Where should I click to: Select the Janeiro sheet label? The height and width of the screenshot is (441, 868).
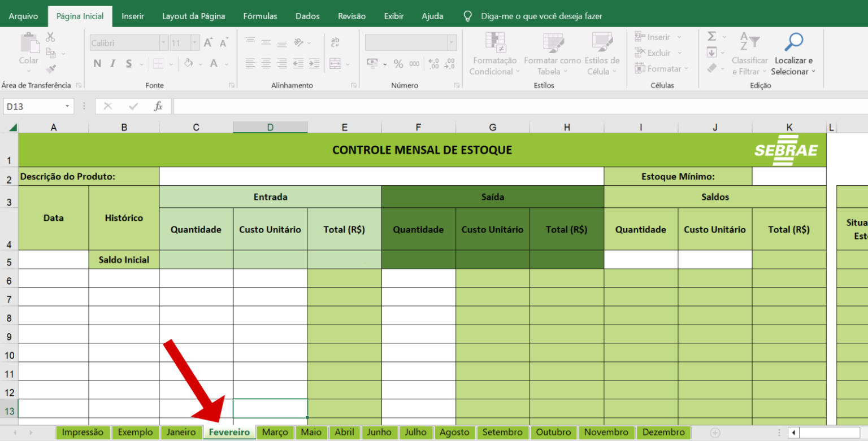pos(182,432)
